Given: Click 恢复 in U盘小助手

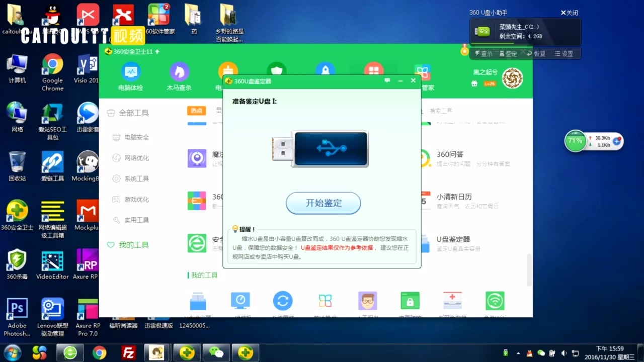Looking at the screenshot, I should click(x=536, y=54).
